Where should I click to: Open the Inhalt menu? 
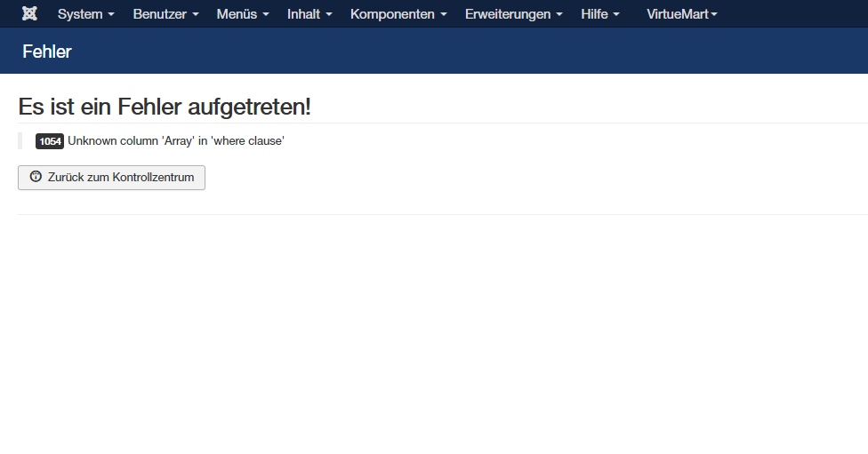[x=309, y=14]
